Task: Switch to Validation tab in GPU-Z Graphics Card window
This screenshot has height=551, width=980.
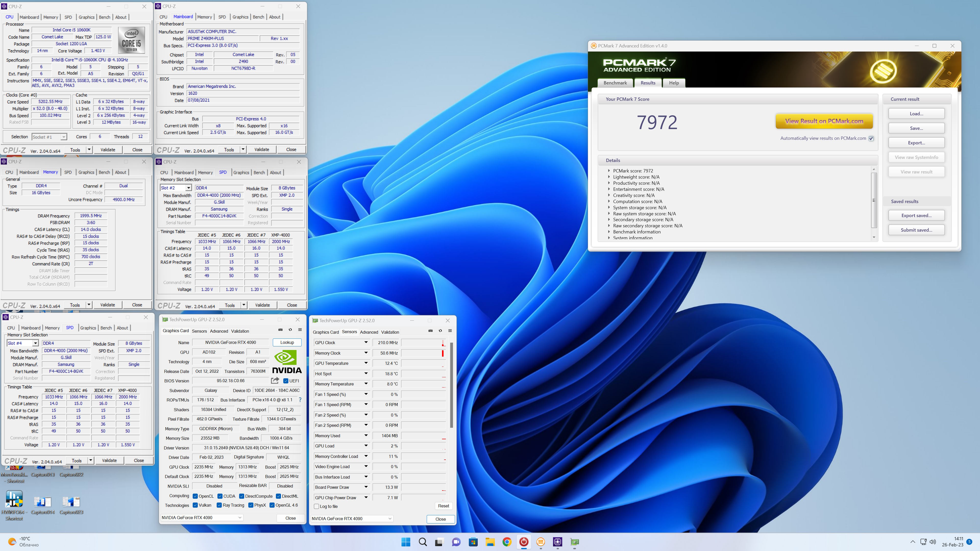Action: (240, 331)
